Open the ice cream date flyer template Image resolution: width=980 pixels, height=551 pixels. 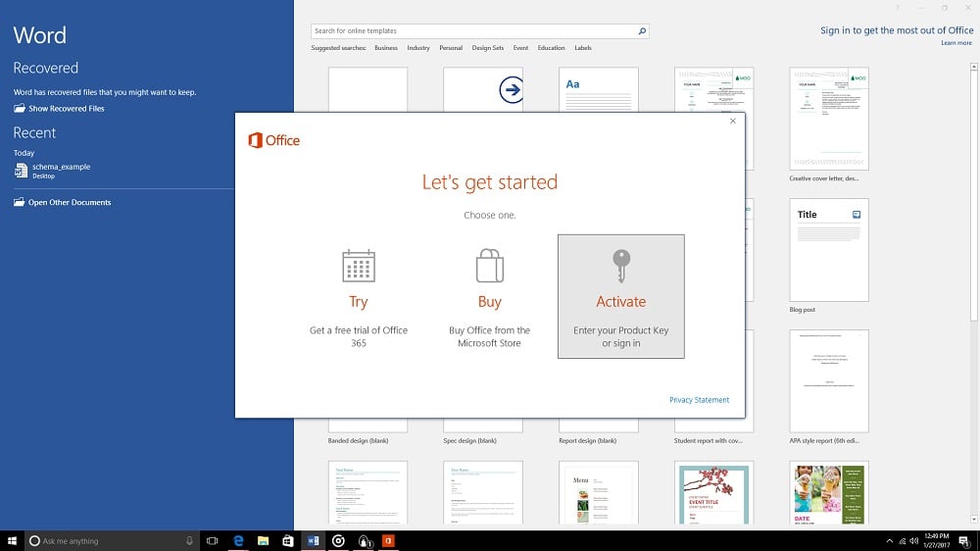pos(829,493)
